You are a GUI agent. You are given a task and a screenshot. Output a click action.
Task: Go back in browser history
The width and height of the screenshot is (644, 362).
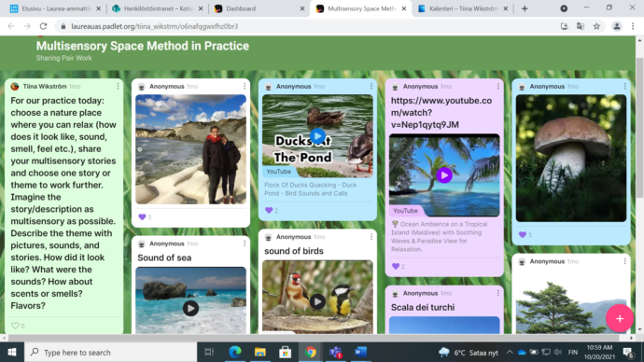pos(11,26)
